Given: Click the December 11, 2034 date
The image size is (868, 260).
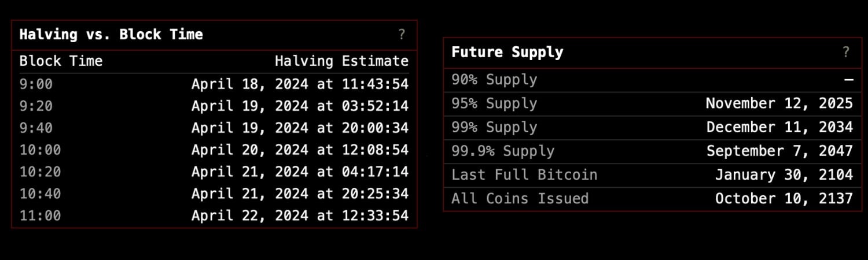Looking at the screenshot, I should pos(779,128).
